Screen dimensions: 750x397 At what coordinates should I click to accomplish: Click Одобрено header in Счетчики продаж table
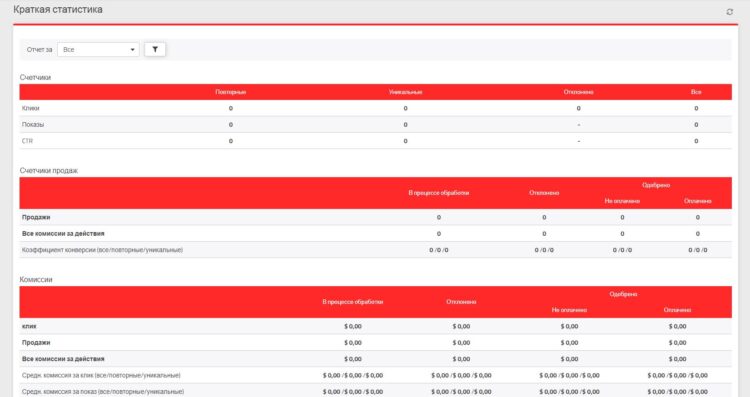(656, 185)
